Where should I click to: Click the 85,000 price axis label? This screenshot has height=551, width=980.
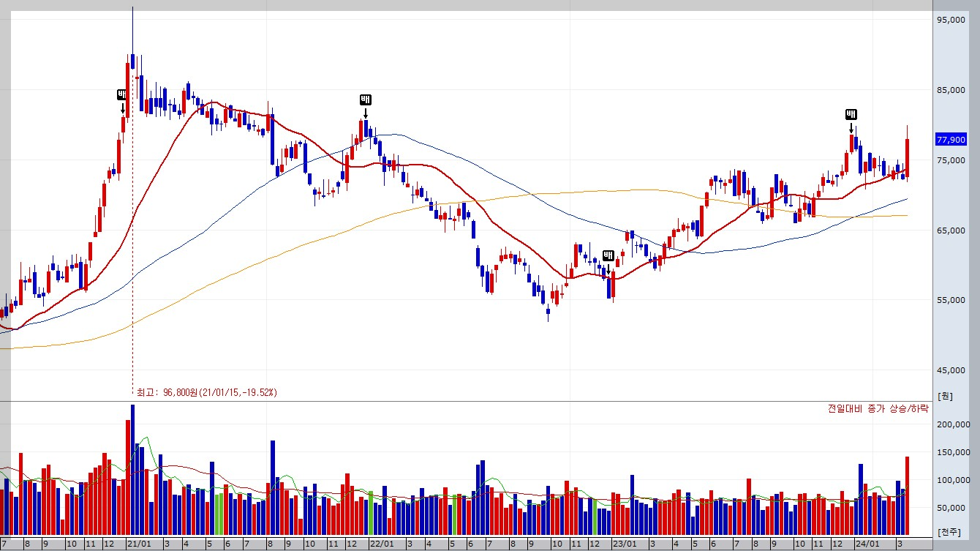951,91
